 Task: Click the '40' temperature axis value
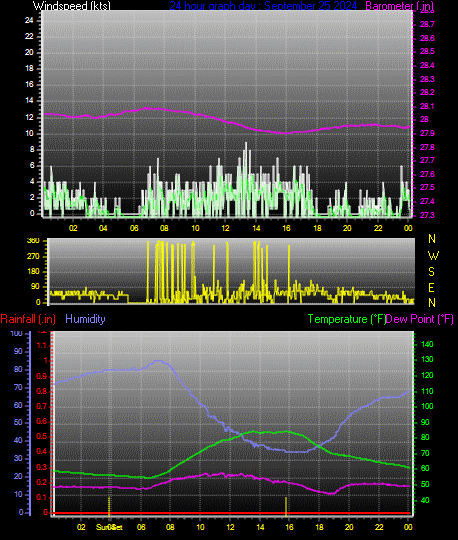(425, 500)
